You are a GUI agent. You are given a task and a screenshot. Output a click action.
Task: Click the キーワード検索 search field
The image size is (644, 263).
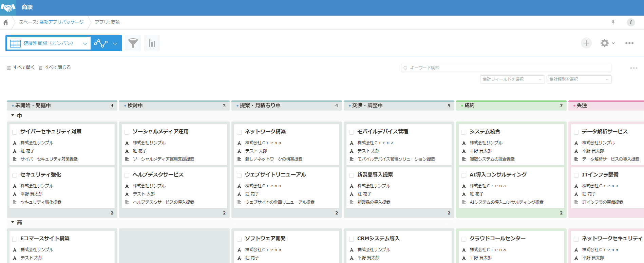[x=506, y=68]
